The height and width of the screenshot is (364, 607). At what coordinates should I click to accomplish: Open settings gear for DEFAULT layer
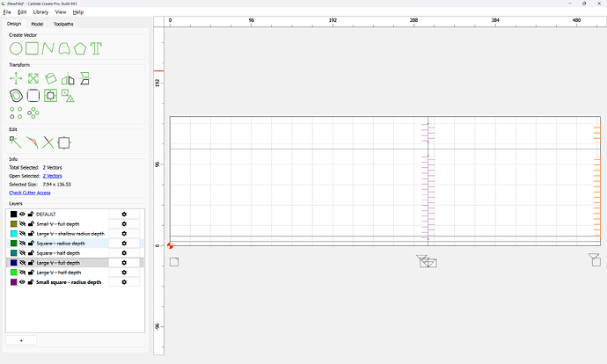[x=124, y=215]
